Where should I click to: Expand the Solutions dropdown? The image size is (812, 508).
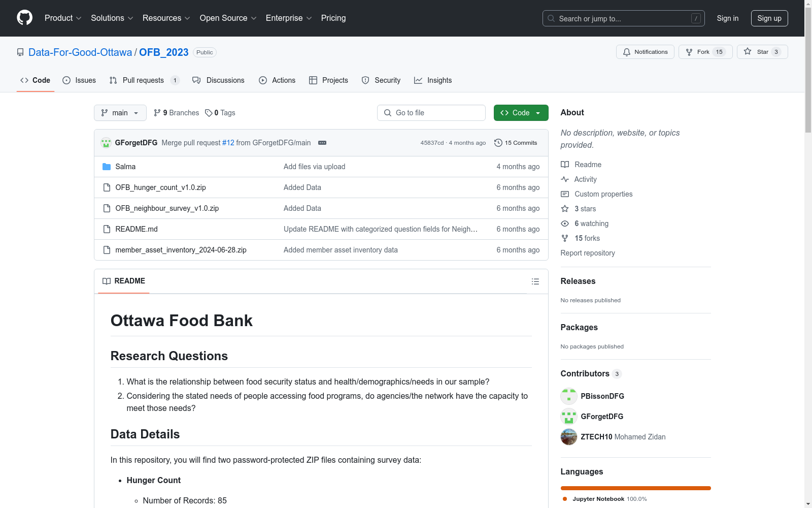[x=112, y=18]
